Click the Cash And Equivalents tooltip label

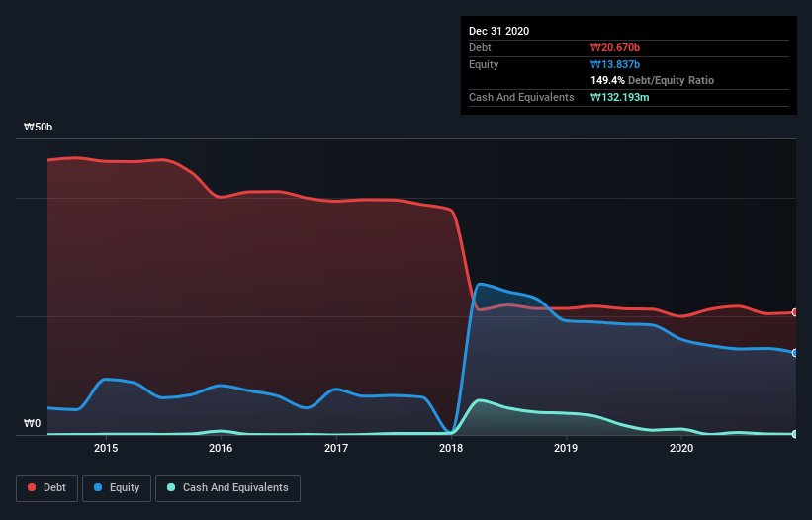521,97
